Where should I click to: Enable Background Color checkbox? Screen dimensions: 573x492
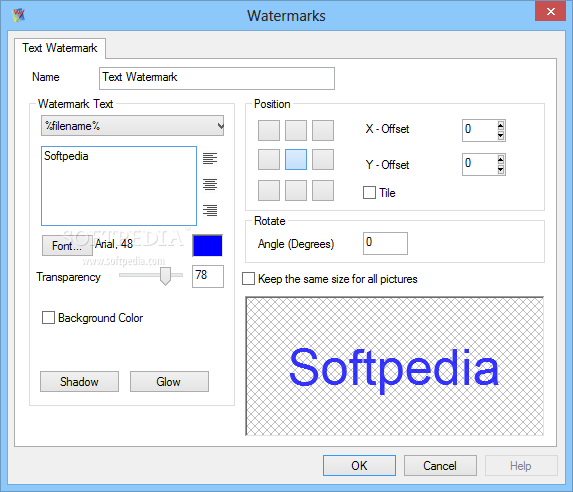pyautogui.click(x=48, y=318)
